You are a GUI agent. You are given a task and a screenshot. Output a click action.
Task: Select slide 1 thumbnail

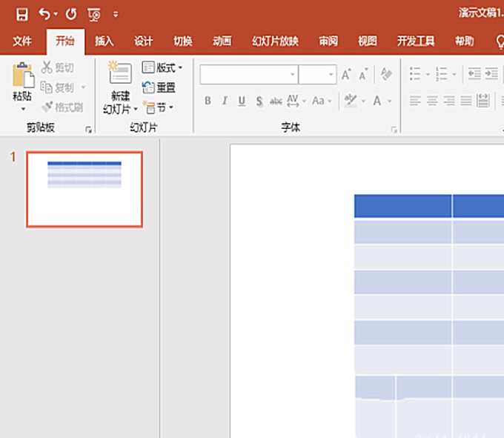tap(84, 190)
